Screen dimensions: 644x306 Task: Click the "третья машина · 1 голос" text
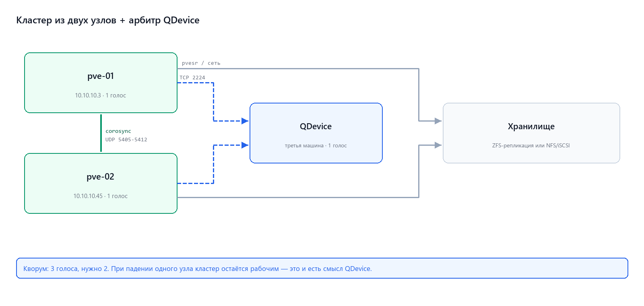[x=316, y=146]
